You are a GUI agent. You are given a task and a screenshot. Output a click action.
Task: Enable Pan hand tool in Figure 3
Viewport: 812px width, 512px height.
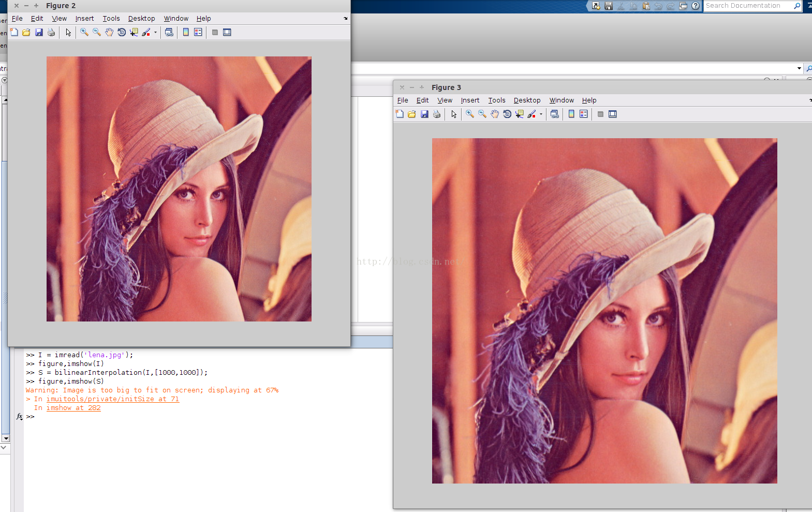click(x=495, y=114)
